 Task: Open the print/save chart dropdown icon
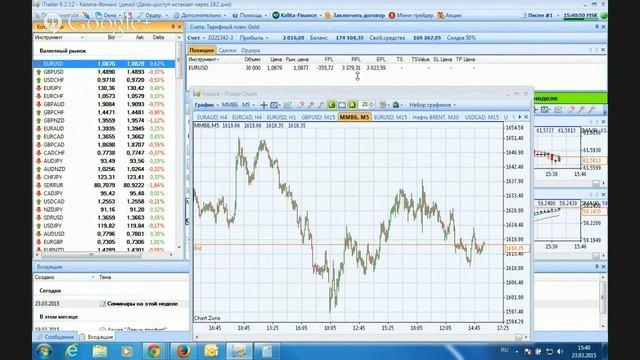pos(397,105)
